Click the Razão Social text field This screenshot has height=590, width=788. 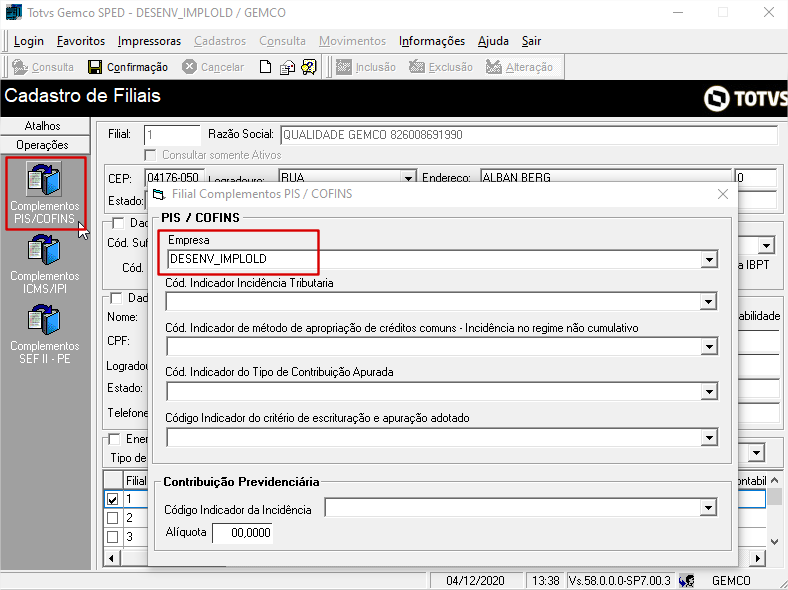[529, 135]
